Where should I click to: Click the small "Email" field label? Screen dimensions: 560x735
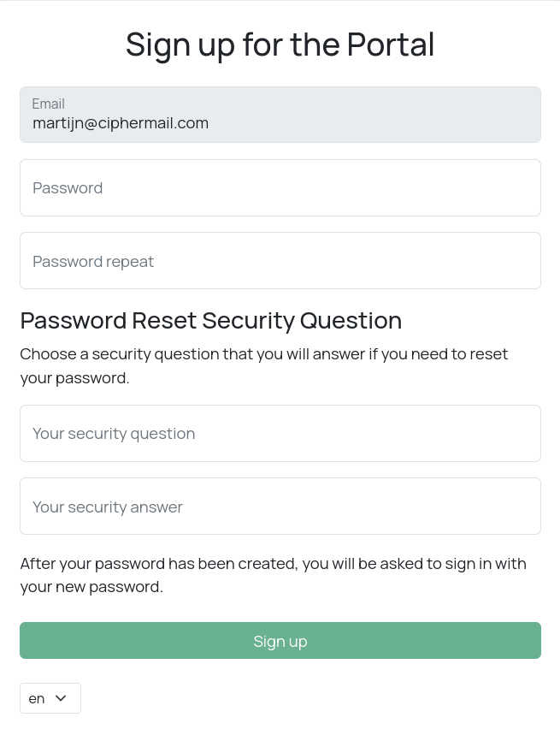click(49, 104)
